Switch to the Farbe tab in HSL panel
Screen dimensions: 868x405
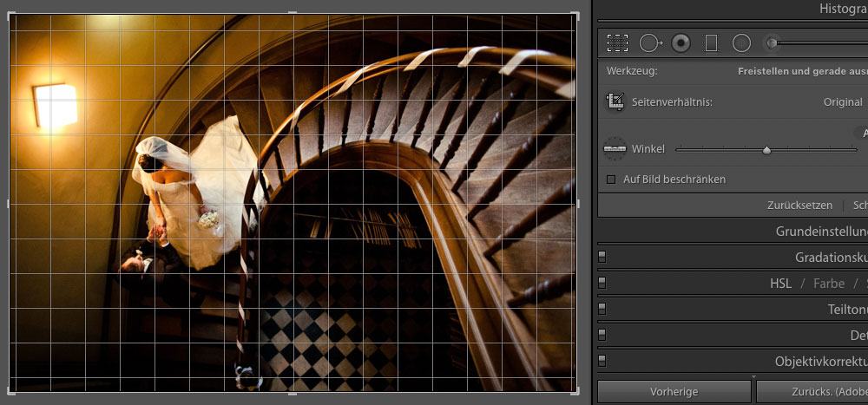pos(829,284)
